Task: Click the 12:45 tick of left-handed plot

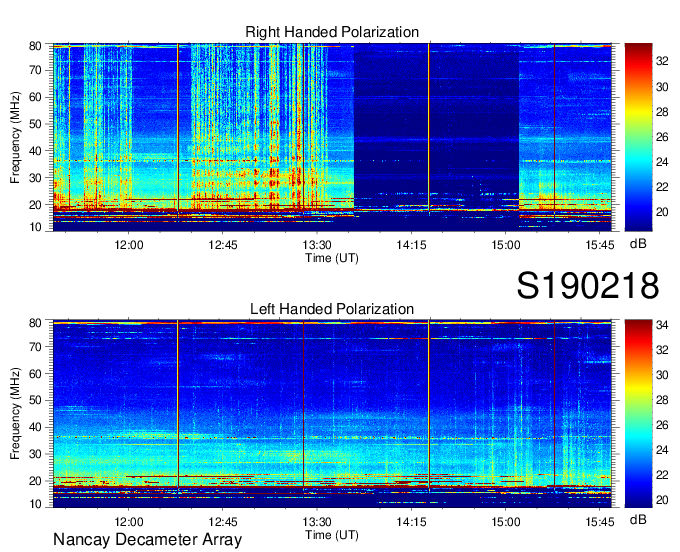Action: pyautogui.click(x=223, y=522)
